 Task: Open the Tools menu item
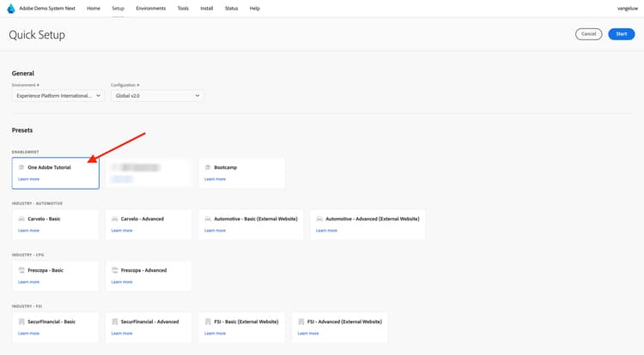click(183, 9)
